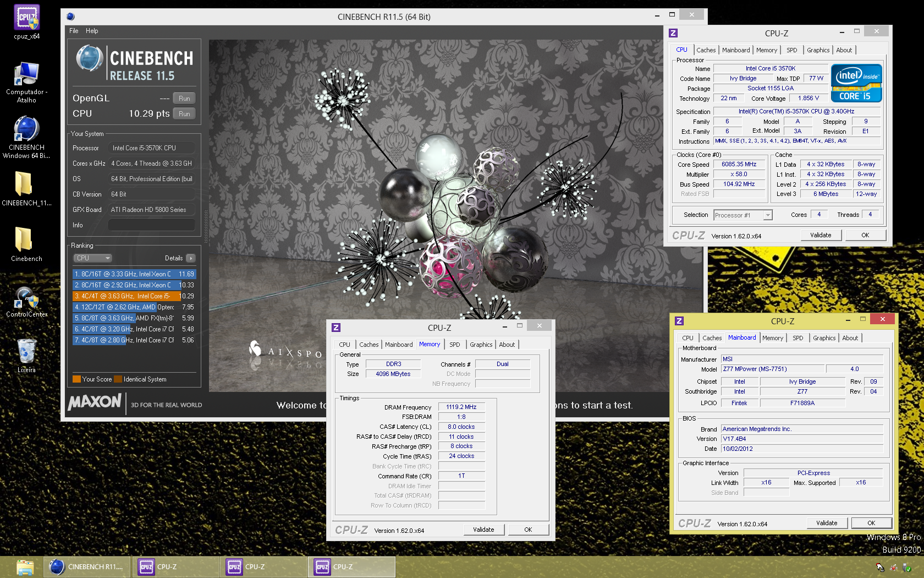
Task: Open the Processor #1 selection dropdown
Action: click(x=743, y=215)
